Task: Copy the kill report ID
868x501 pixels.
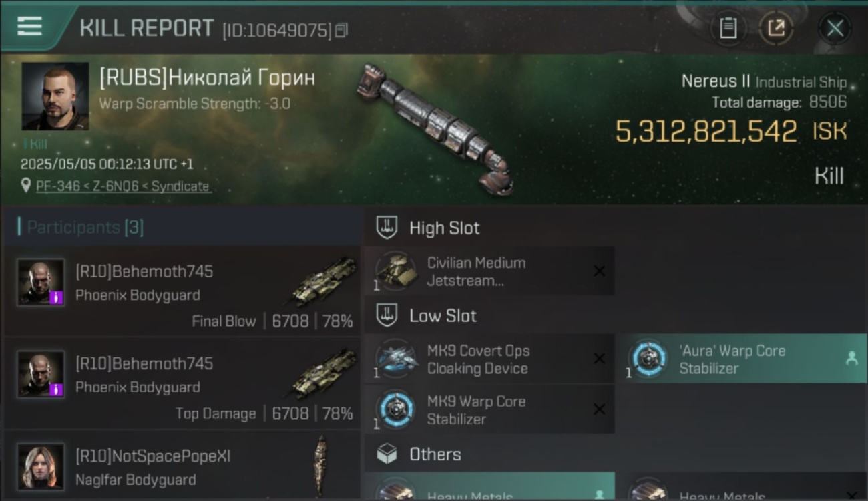Action: pyautogui.click(x=341, y=30)
